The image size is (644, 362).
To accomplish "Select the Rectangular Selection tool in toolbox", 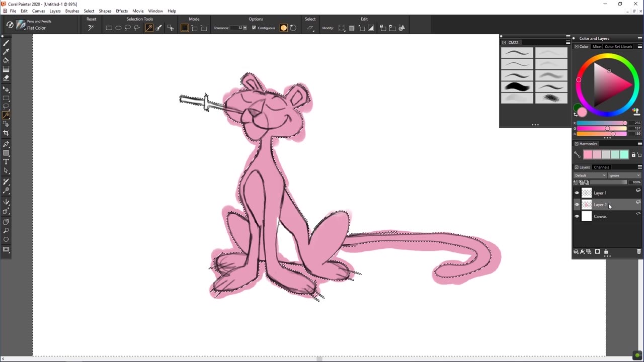I will (x=6, y=99).
